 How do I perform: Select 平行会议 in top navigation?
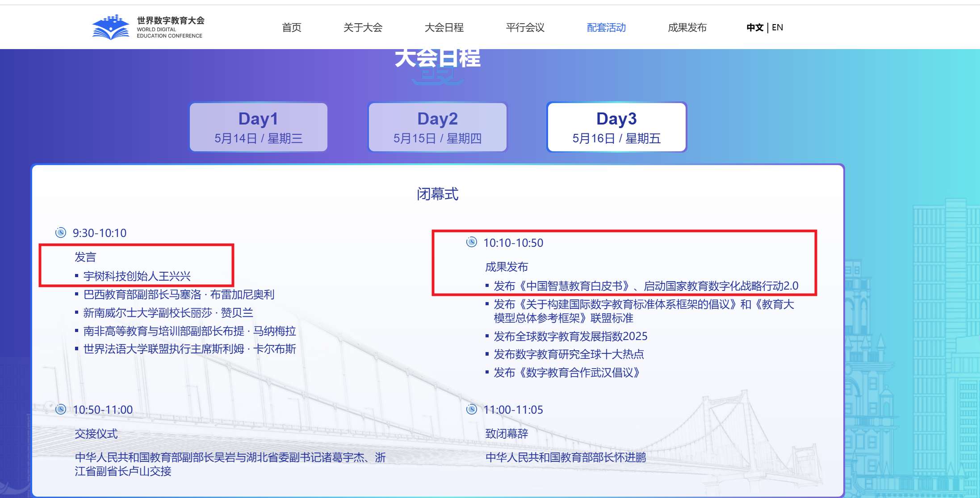(525, 28)
